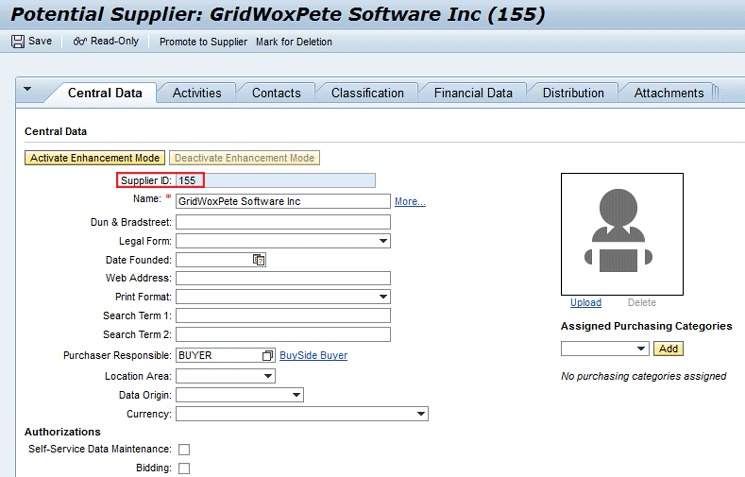Open the Print Format dropdown
The image size is (745, 477).
click(x=383, y=297)
